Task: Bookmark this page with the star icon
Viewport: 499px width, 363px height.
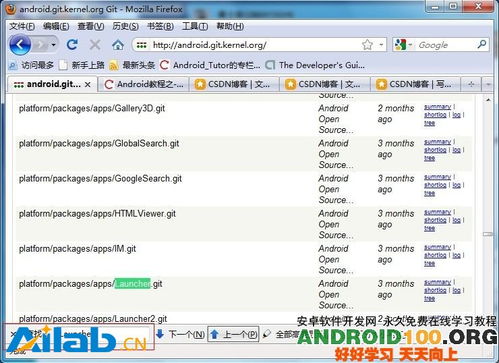Action: [x=367, y=45]
